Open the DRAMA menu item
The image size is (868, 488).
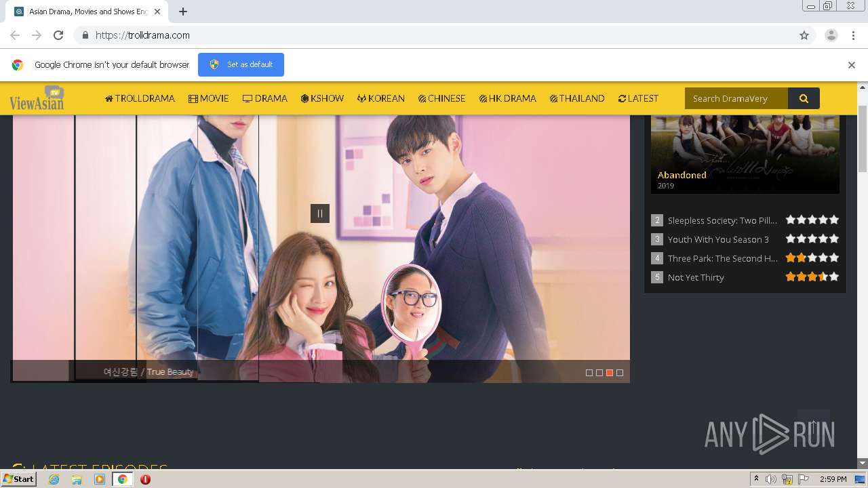pos(265,98)
